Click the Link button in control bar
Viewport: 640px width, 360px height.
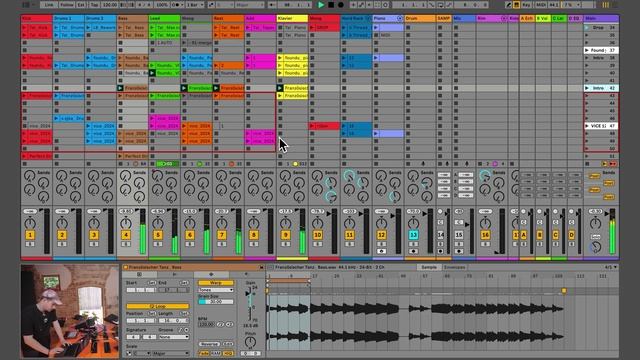(x=49, y=5)
